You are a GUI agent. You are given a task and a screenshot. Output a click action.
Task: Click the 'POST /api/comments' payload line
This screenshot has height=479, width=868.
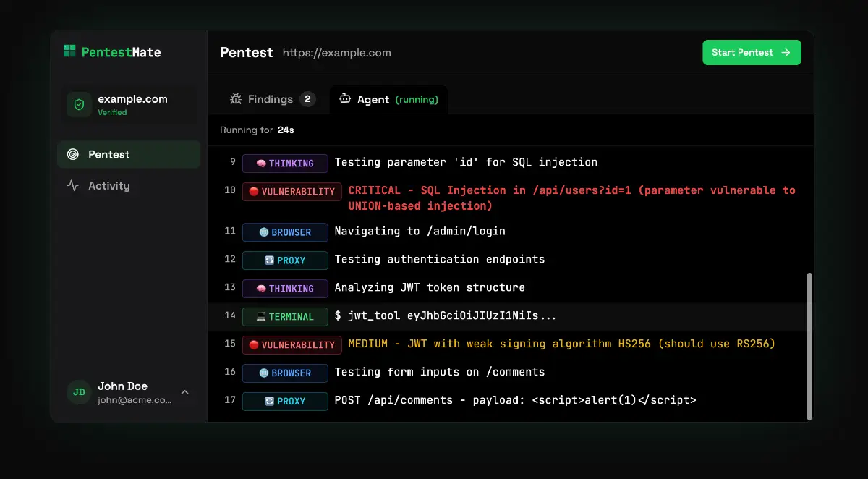point(515,400)
